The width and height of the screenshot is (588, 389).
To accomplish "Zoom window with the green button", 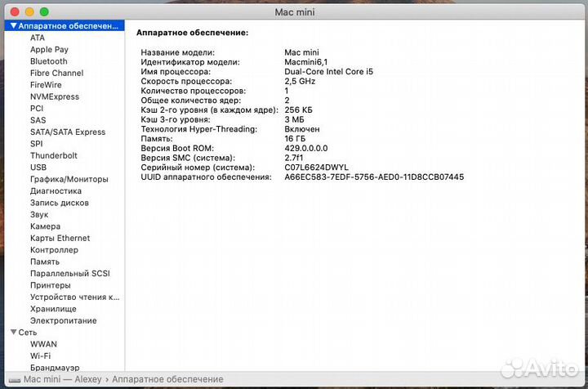I will (x=44, y=12).
